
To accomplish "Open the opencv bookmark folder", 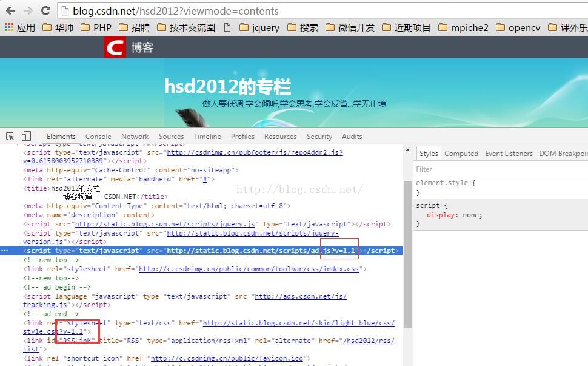I will (518, 27).
